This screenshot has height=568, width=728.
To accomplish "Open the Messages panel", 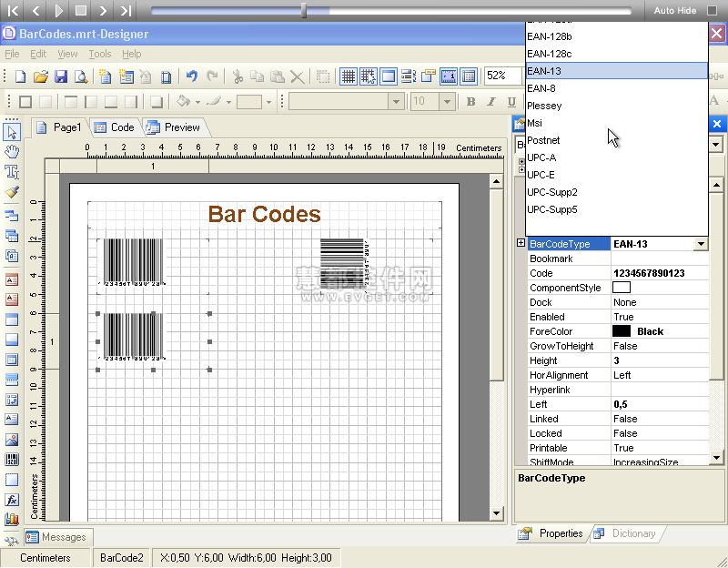I will pyautogui.click(x=57, y=537).
